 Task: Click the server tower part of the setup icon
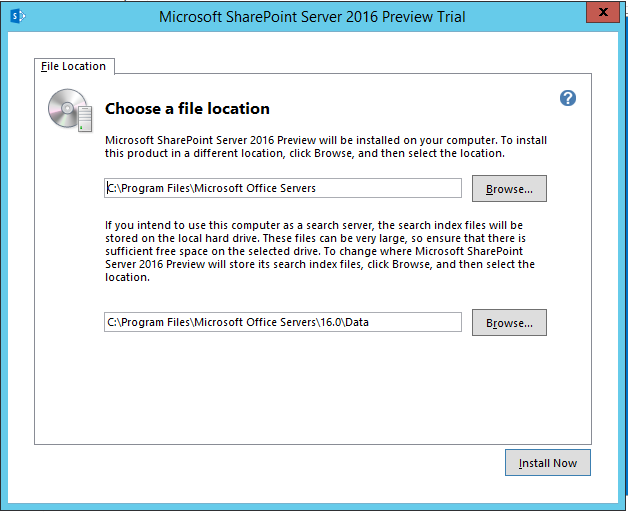85,119
